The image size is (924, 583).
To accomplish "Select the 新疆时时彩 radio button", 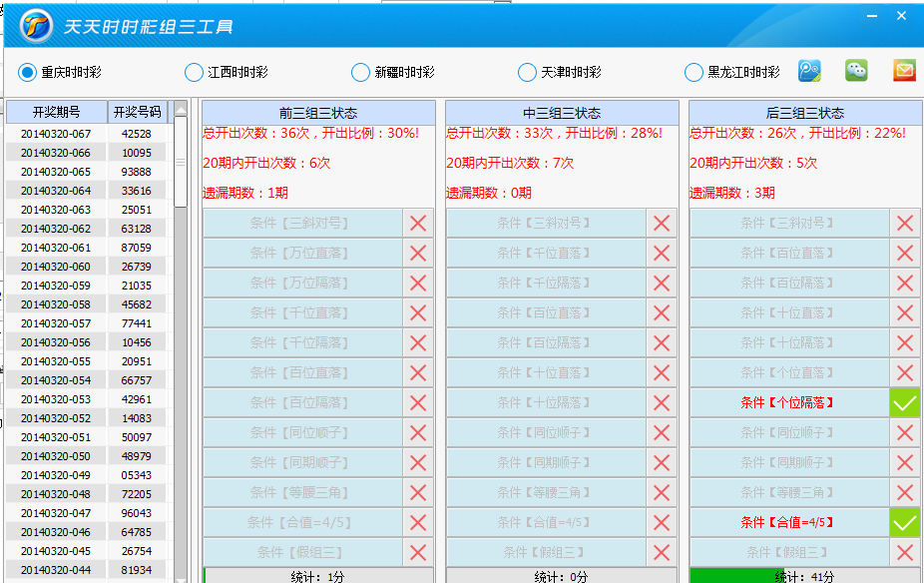I will [359, 72].
